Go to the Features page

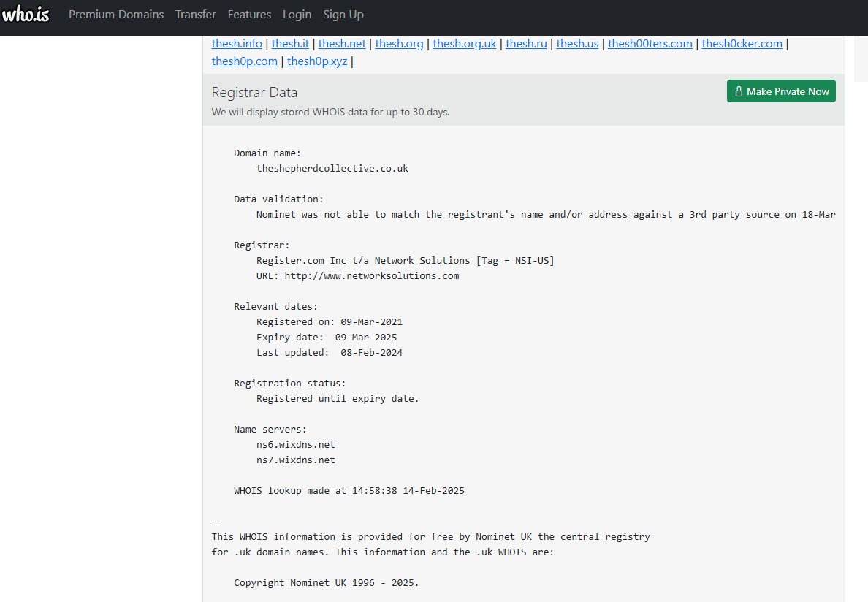tap(249, 15)
